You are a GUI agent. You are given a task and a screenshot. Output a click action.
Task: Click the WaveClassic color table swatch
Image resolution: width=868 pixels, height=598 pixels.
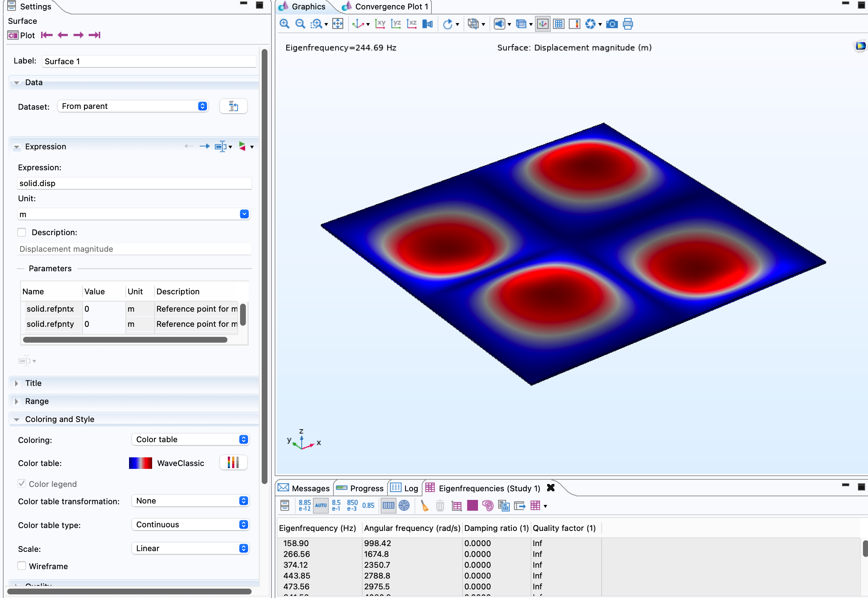(x=141, y=463)
